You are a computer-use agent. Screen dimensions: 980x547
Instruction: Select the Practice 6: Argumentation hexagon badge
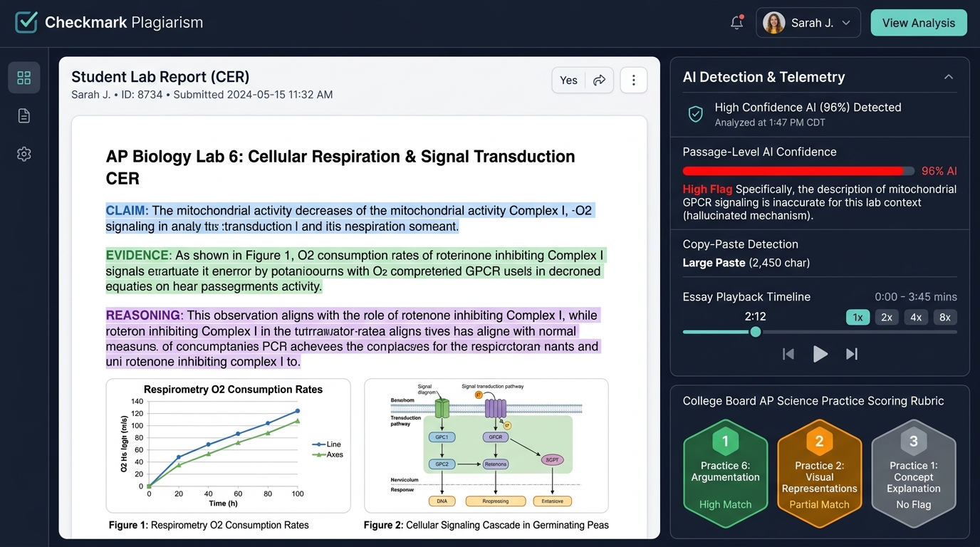(x=726, y=474)
